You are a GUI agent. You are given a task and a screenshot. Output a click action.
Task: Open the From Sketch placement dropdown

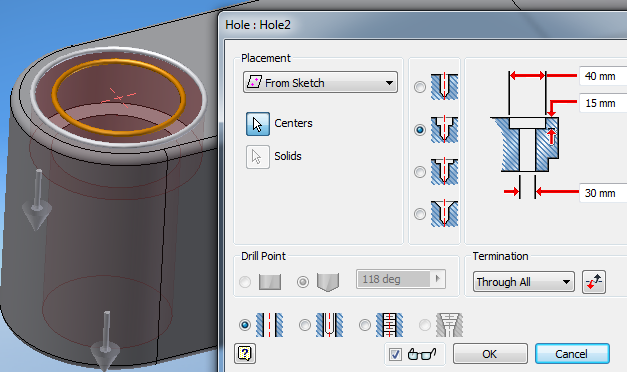(320, 82)
